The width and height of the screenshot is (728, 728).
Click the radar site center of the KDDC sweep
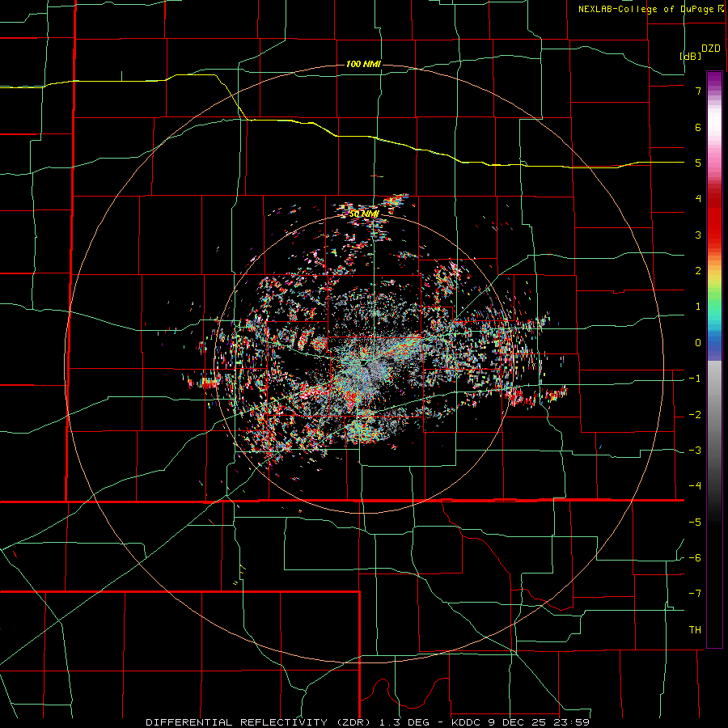coord(364,362)
